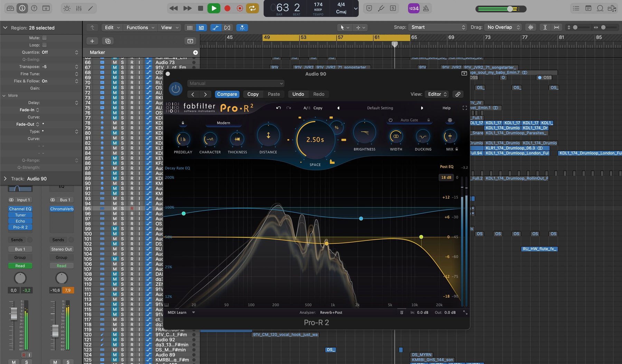This screenshot has height=364, width=622.
Task: Open the Editors pencil icon
Action: pyautogui.click(x=91, y=8)
